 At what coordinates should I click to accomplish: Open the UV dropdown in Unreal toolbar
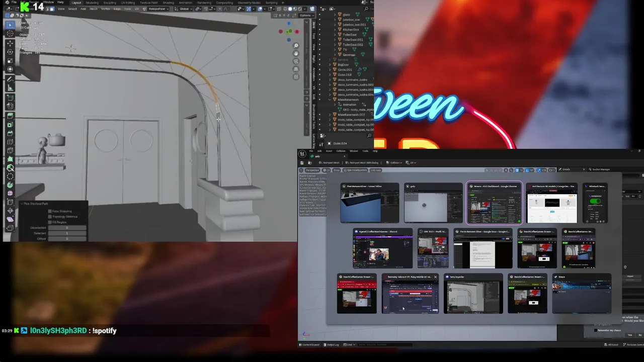[x=412, y=163]
